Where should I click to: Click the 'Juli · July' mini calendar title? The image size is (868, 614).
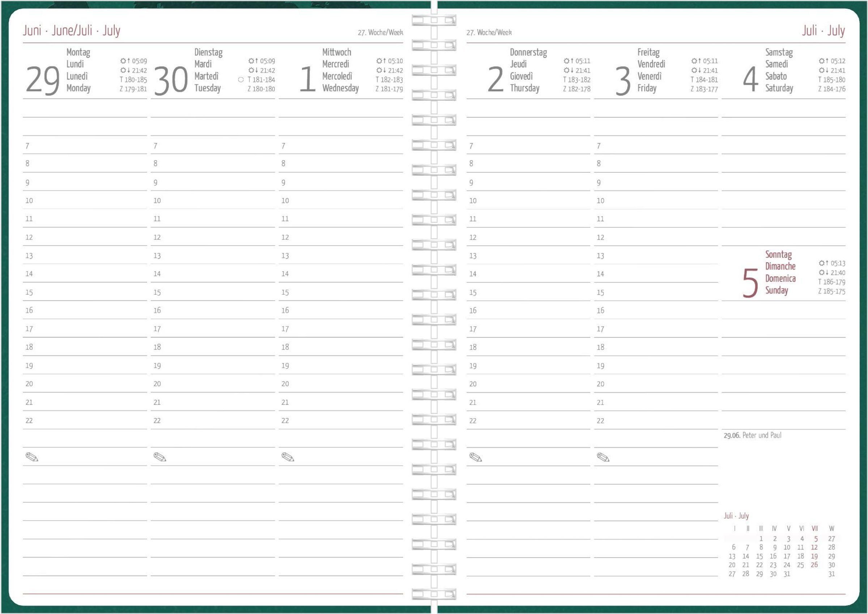coord(736,516)
